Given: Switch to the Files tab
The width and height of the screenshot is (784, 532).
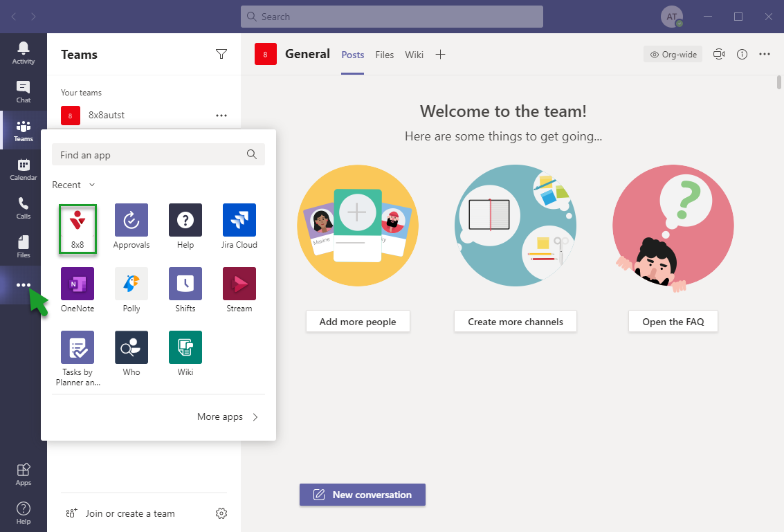Looking at the screenshot, I should [385, 55].
